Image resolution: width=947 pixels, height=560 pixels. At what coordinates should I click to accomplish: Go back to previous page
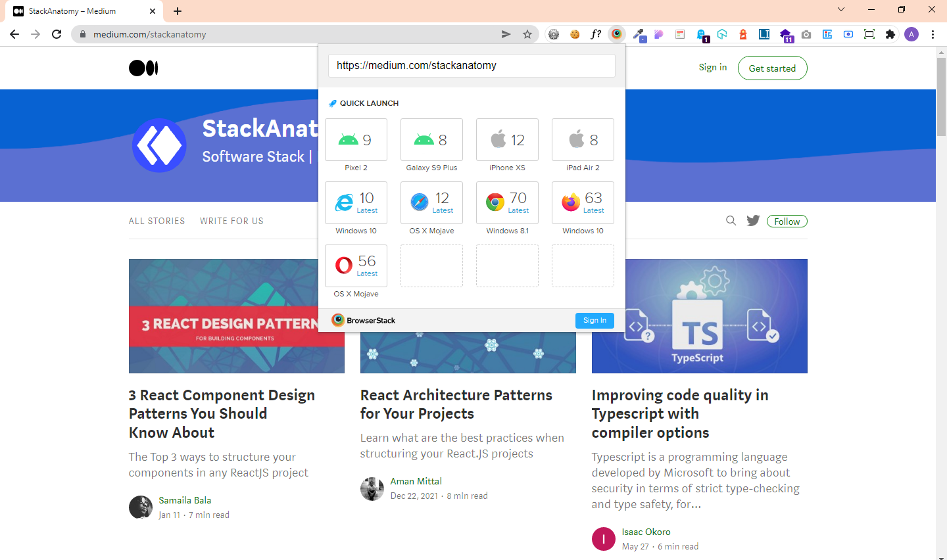pos(14,34)
